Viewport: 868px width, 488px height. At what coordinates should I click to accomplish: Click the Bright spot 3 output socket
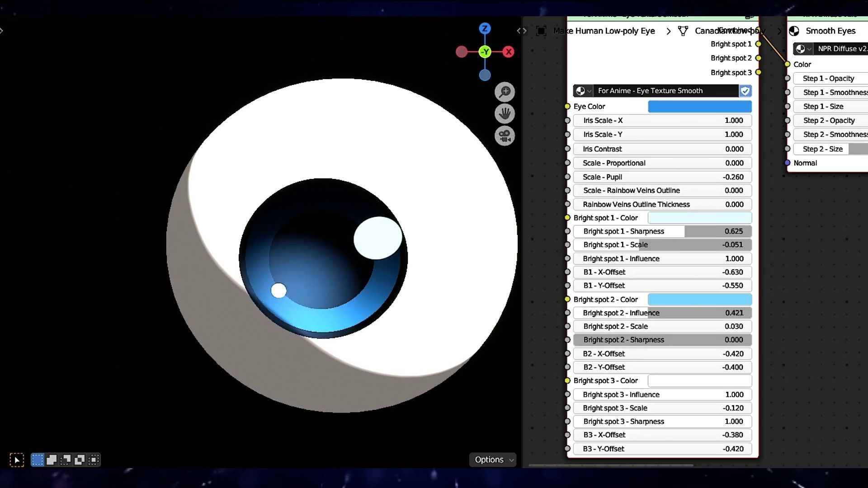click(759, 72)
